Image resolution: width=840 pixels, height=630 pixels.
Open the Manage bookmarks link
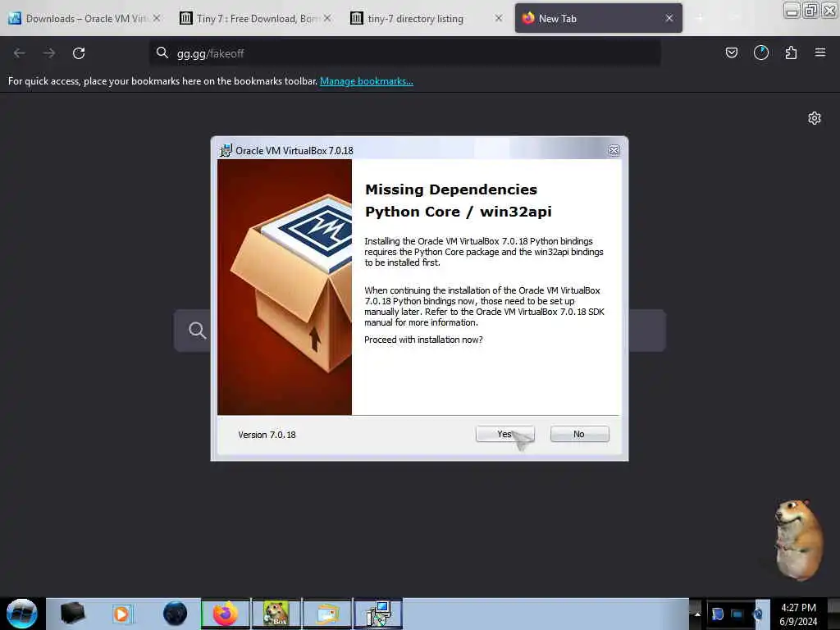[367, 81]
